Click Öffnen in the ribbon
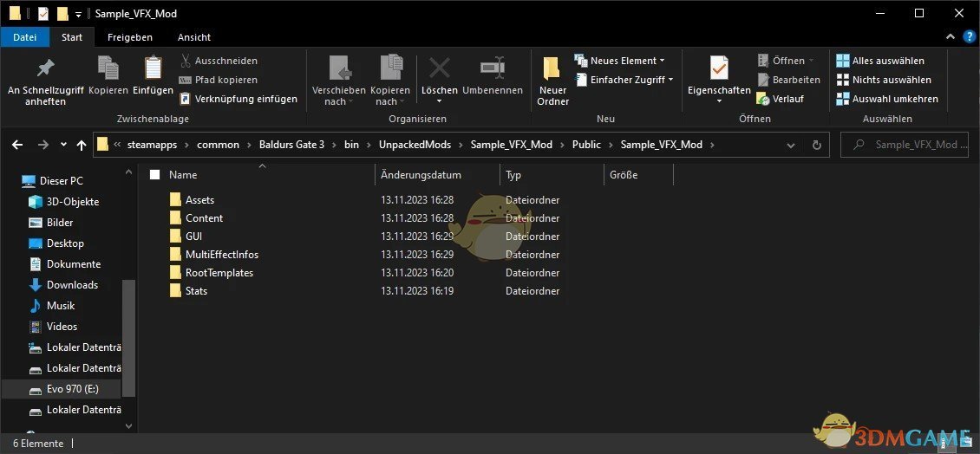This screenshot has width=980, height=454. (787, 61)
